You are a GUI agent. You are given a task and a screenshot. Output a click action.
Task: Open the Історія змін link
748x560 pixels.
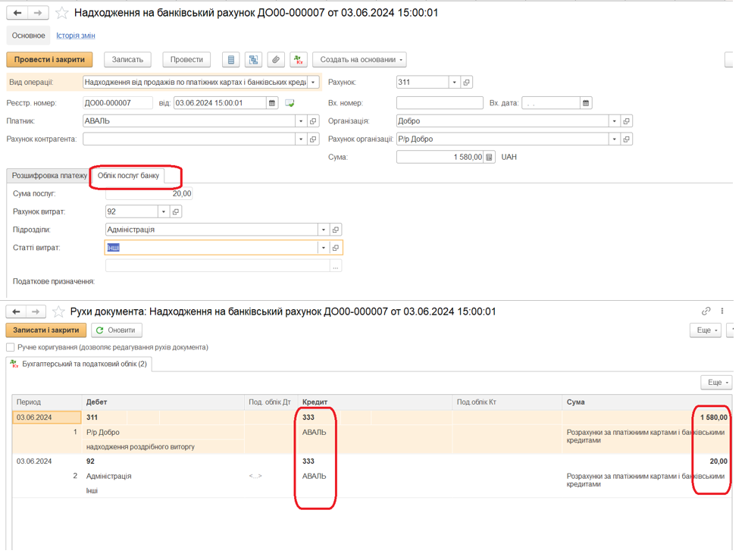point(75,36)
